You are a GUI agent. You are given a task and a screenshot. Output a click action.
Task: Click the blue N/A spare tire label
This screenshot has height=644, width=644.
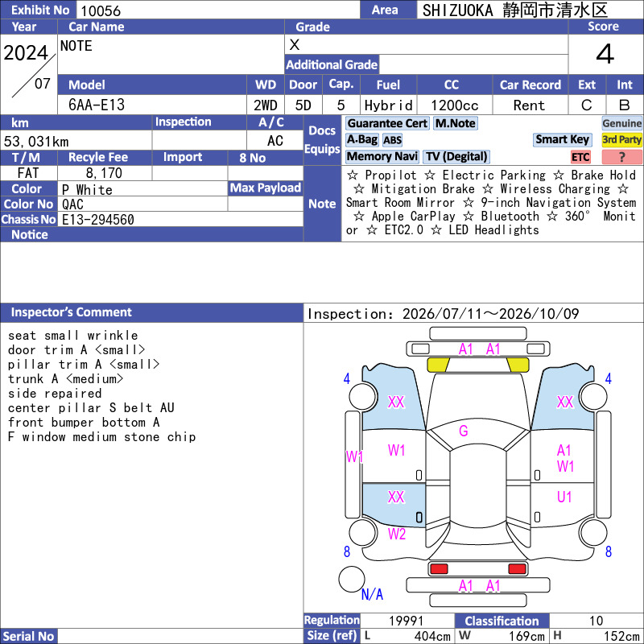372,594
